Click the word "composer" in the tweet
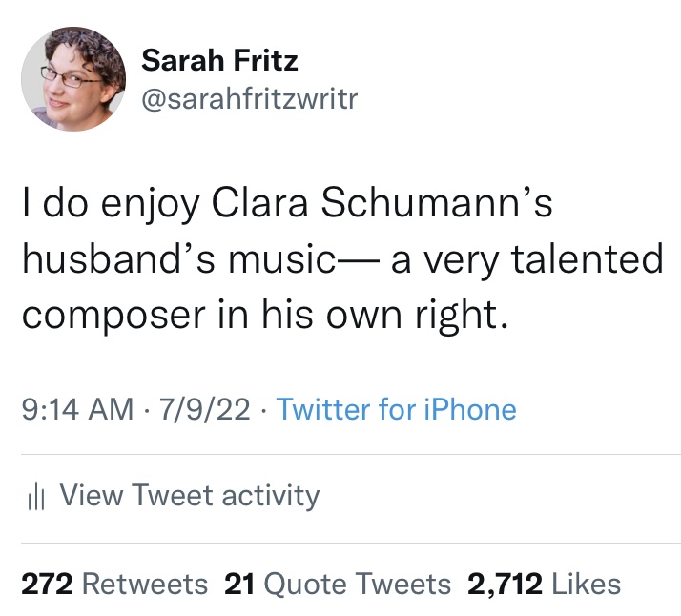681x616 pixels. 121,315
